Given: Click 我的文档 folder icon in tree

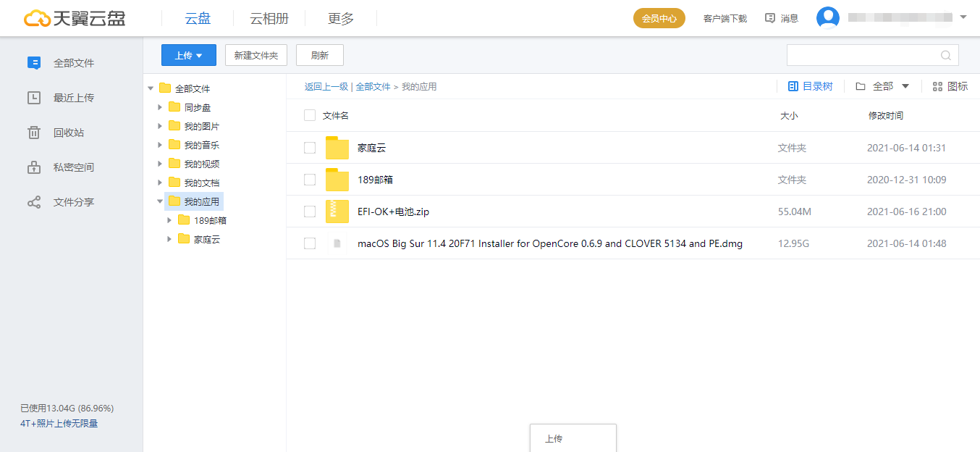Looking at the screenshot, I should (x=174, y=183).
